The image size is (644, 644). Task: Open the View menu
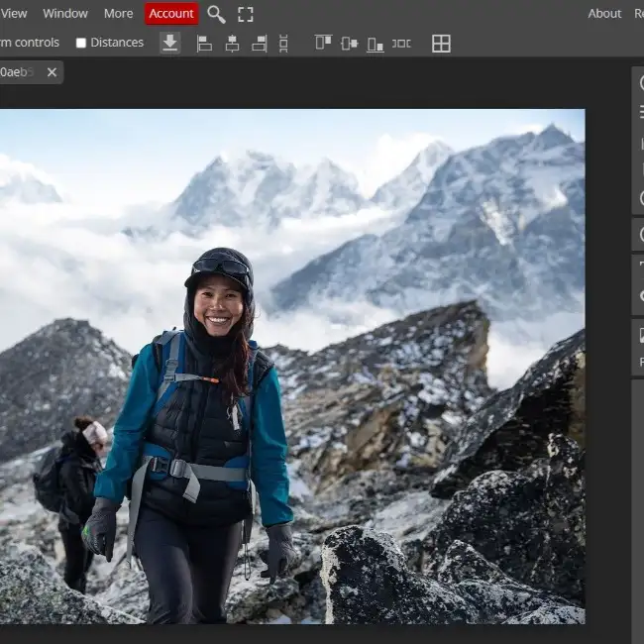click(x=14, y=14)
